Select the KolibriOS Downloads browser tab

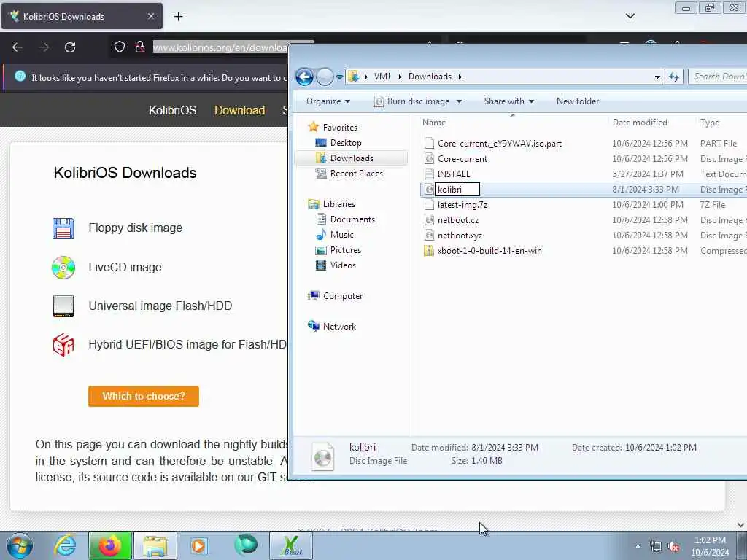pyautogui.click(x=82, y=16)
